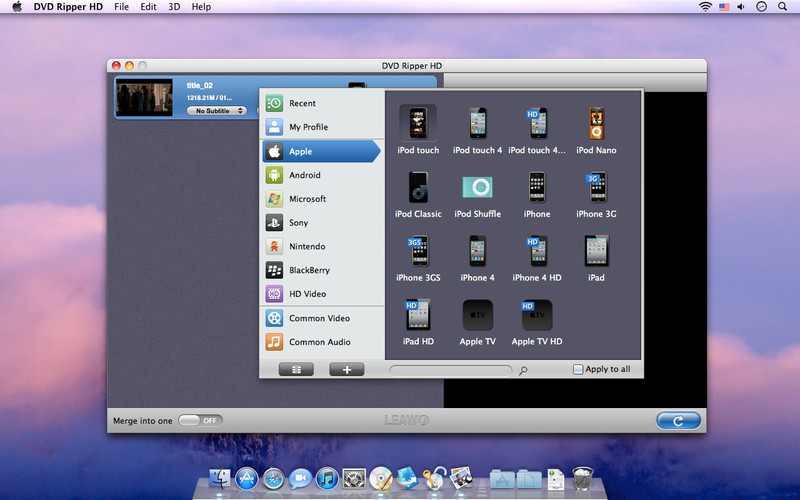Open the 3D menu in menu bar
Viewport: 800px width, 500px height.
tap(174, 7)
